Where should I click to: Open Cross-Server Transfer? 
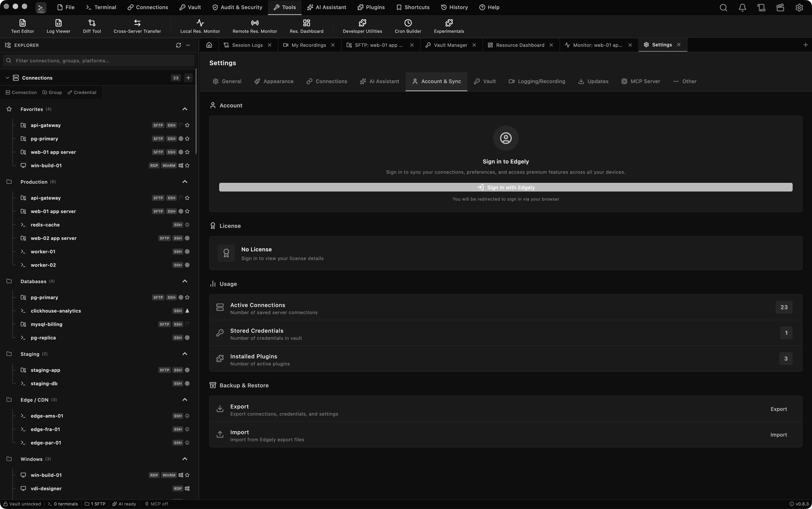click(x=137, y=26)
